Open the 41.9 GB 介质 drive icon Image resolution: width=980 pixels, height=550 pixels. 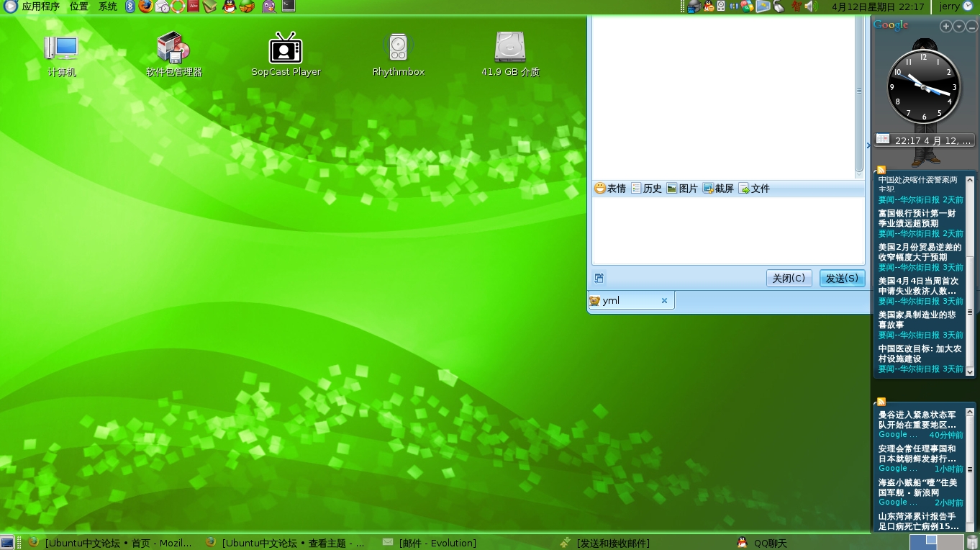(x=510, y=55)
